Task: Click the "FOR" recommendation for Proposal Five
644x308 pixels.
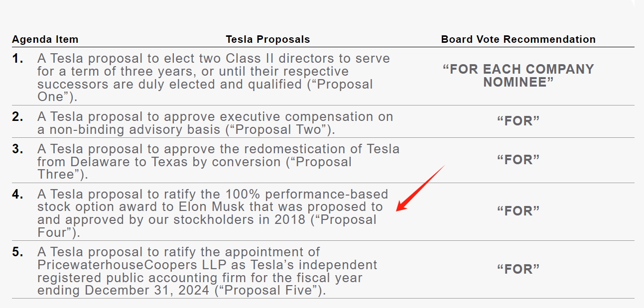Action: (518, 269)
